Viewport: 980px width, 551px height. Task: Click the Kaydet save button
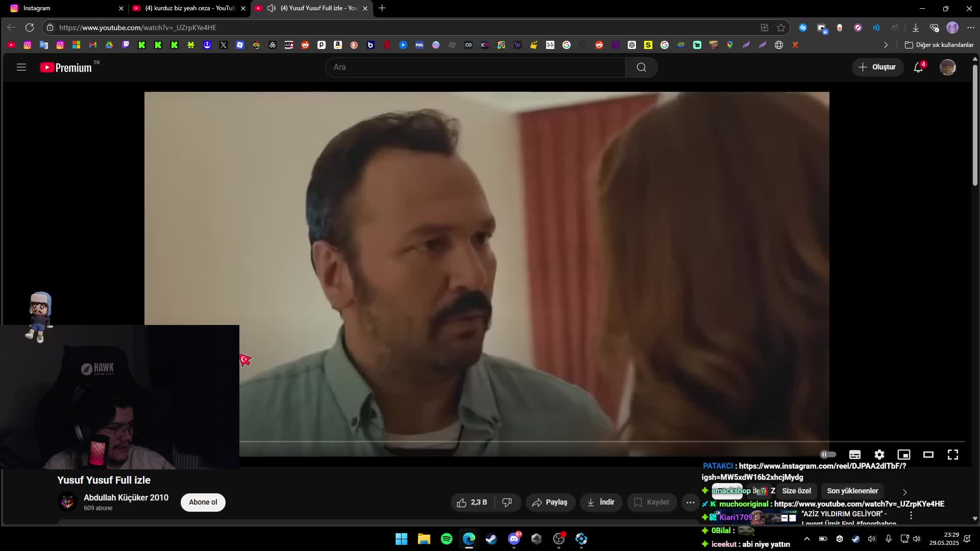(x=652, y=503)
